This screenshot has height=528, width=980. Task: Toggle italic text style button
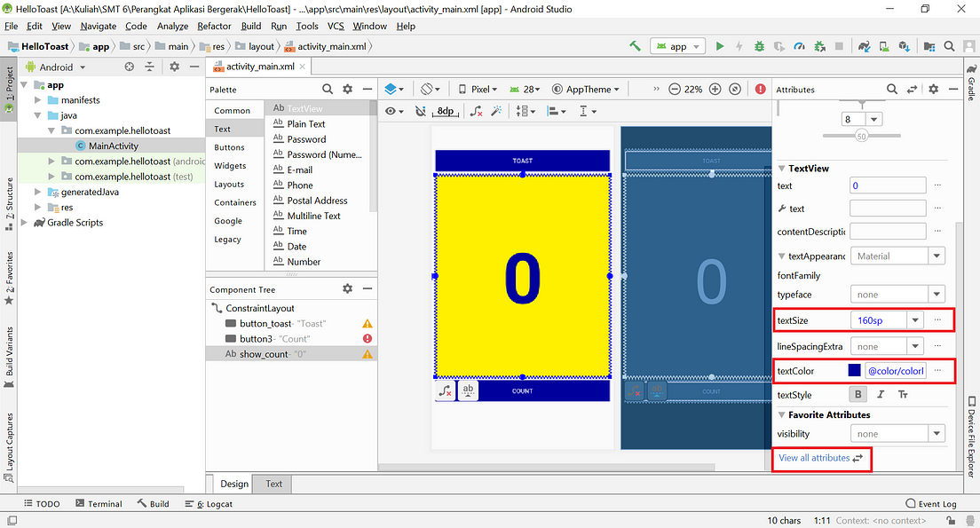tap(881, 394)
